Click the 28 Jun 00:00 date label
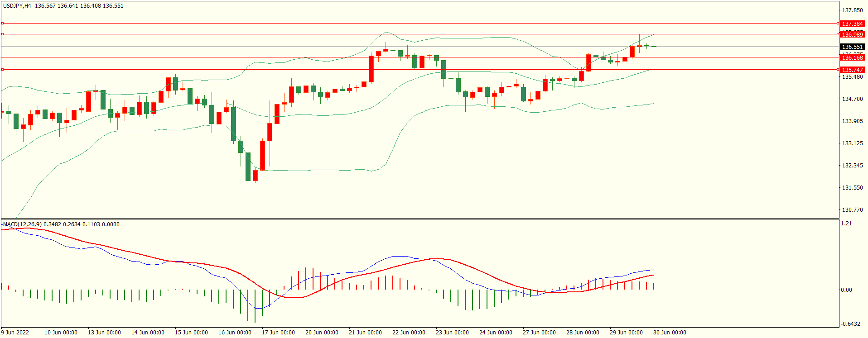The width and height of the screenshot is (868, 338). pos(583,333)
